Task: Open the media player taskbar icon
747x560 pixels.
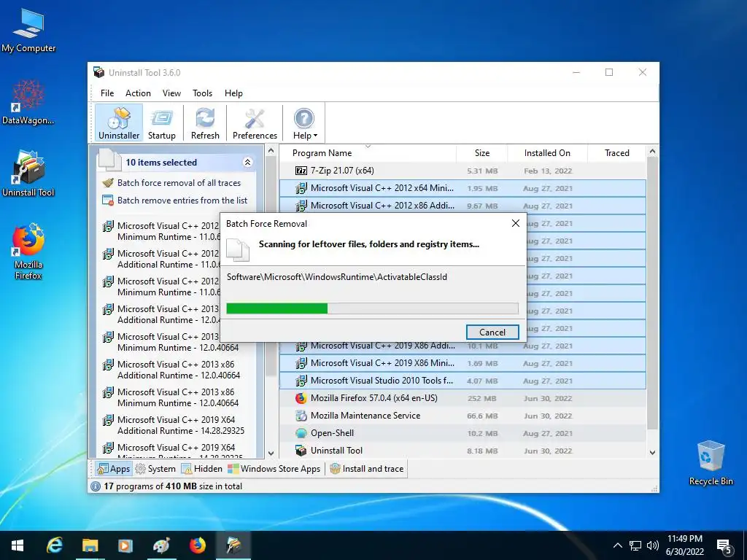Action: point(125,545)
